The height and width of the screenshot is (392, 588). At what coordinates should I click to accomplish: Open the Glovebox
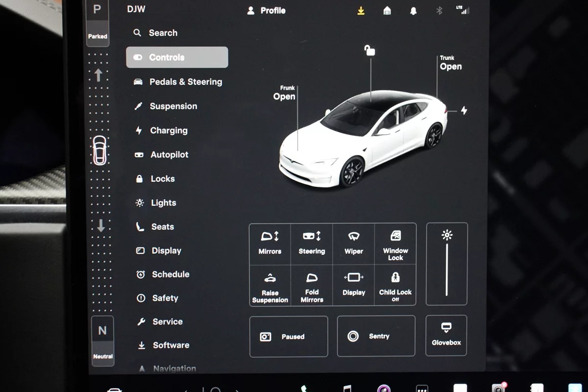(446, 335)
